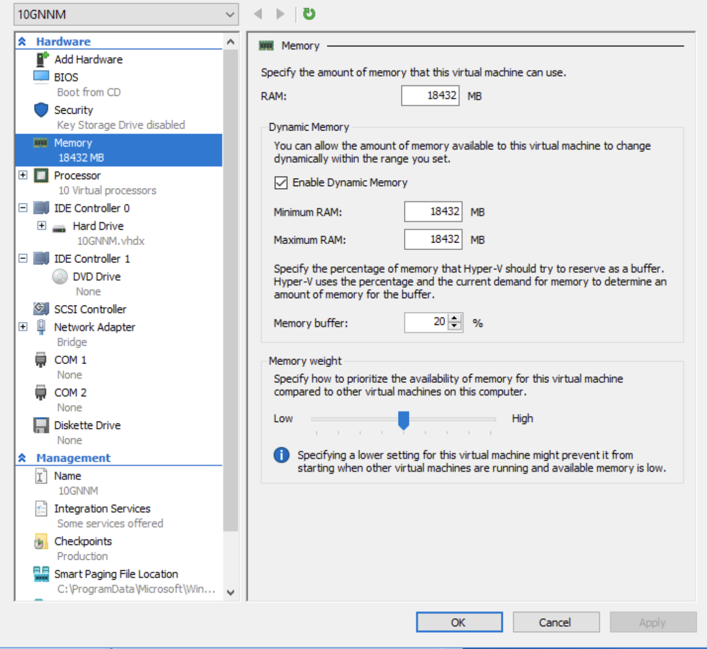Expand the Processor tree node

[23, 176]
